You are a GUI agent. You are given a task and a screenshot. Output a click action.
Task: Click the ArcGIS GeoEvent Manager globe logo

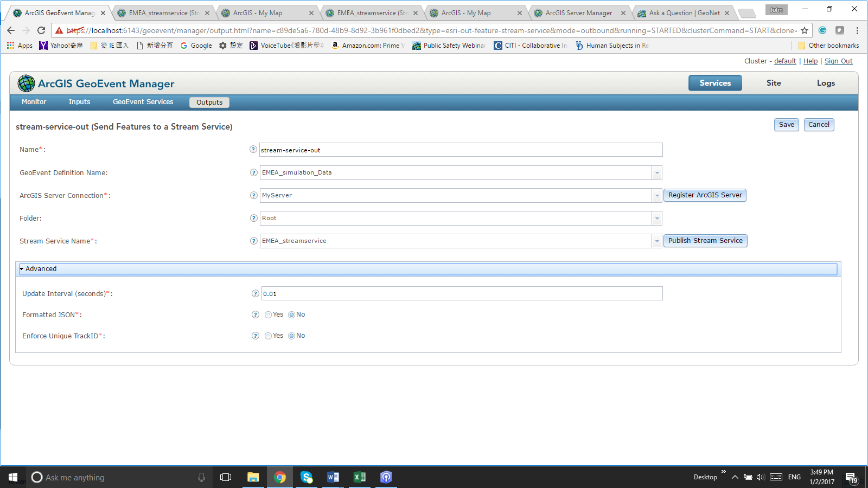point(26,84)
